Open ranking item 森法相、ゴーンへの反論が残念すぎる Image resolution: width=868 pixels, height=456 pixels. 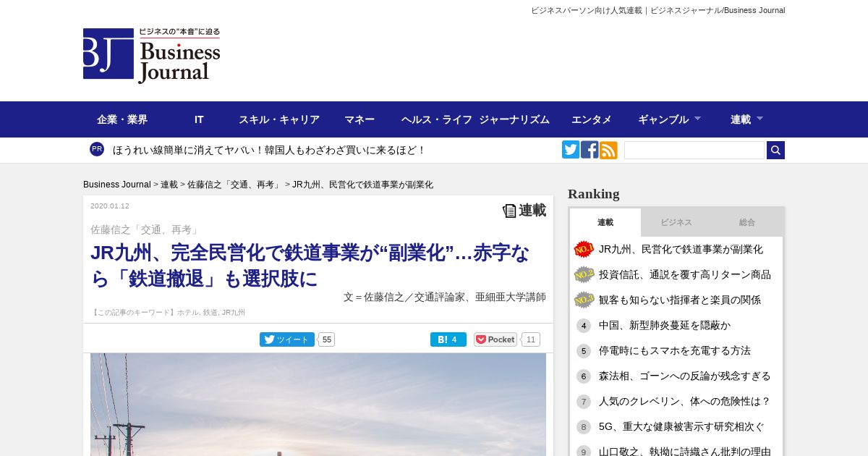click(x=685, y=376)
